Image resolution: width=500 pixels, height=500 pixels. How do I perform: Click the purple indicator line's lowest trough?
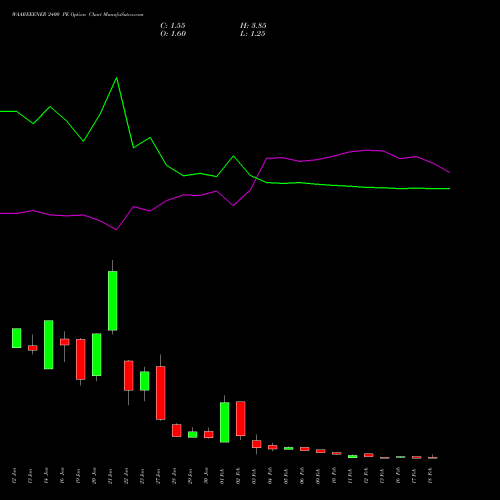[116, 230]
